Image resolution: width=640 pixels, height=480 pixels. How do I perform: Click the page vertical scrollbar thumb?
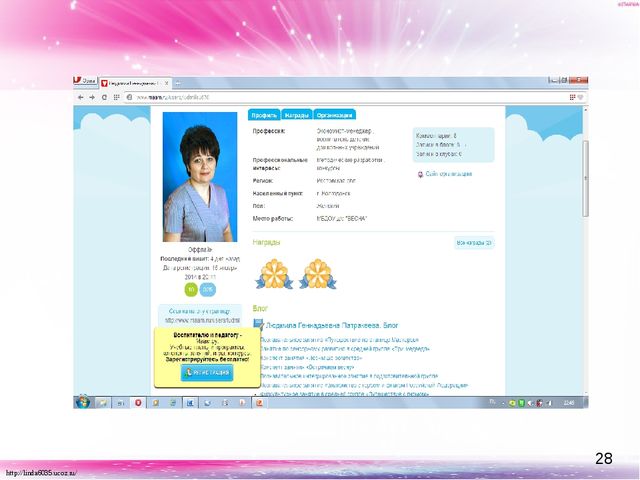(585, 178)
